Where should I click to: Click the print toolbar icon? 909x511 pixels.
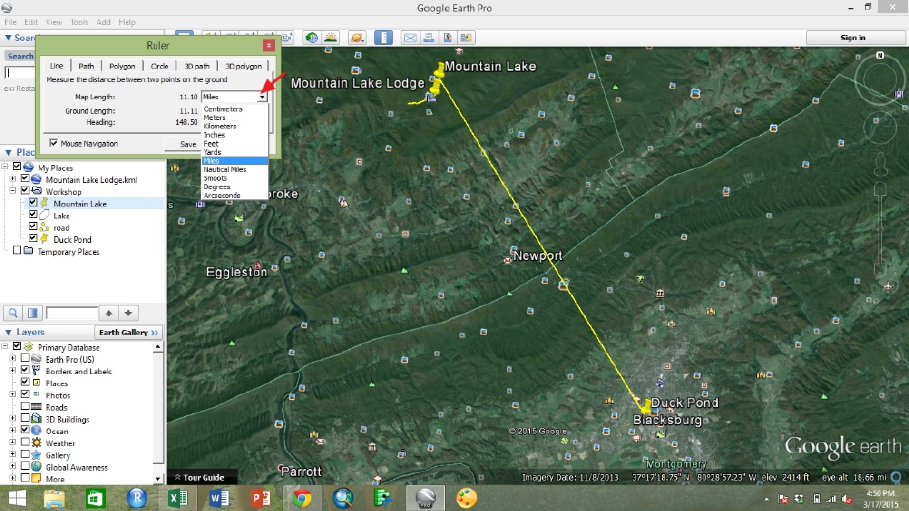(x=427, y=38)
